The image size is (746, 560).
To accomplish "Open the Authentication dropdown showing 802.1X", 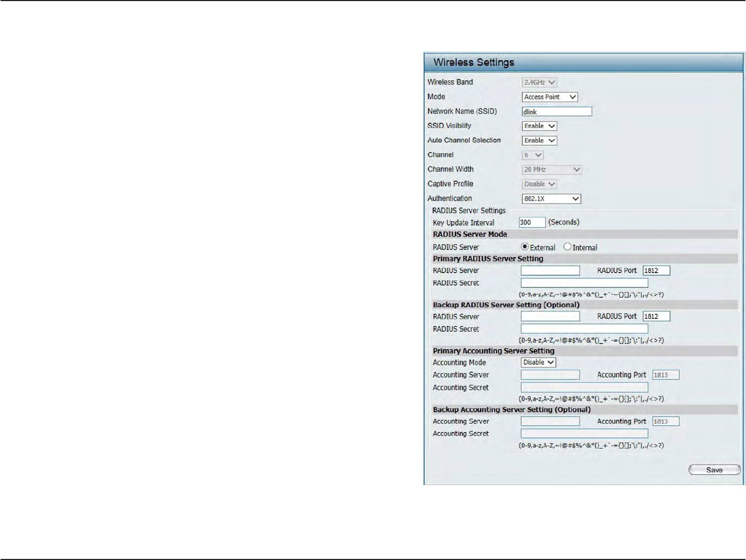I will coord(551,199).
